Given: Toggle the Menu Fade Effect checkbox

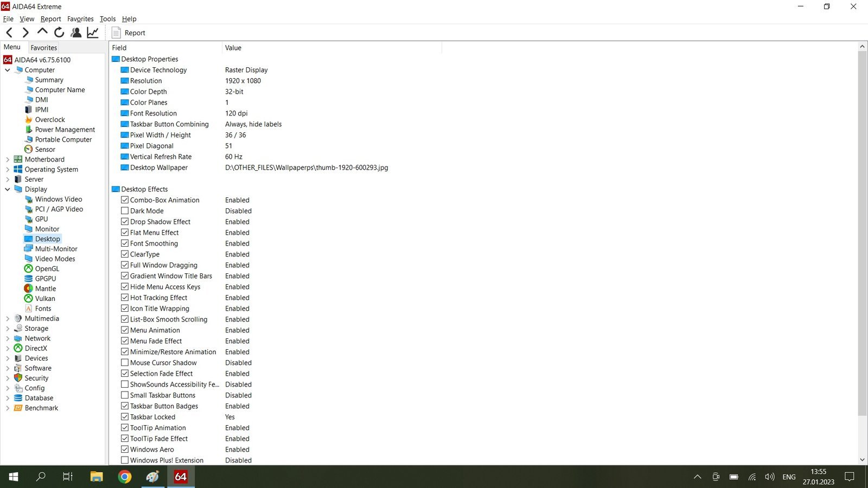Looking at the screenshot, I should click(125, 341).
